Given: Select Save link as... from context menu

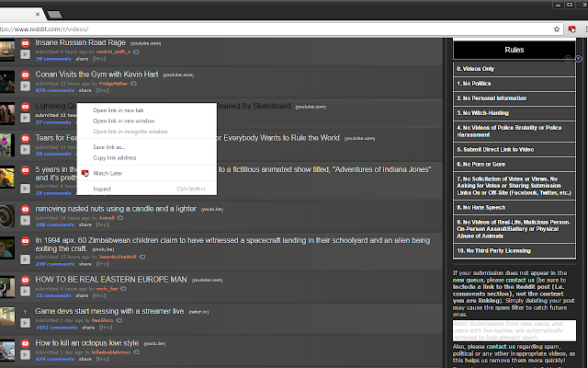Looking at the screenshot, I should point(147,147).
